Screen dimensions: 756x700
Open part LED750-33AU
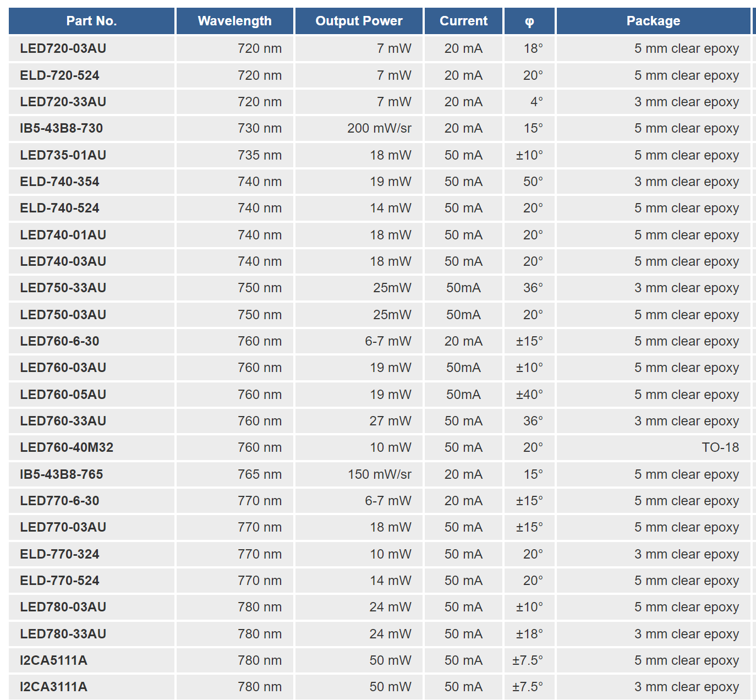tap(63, 288)
